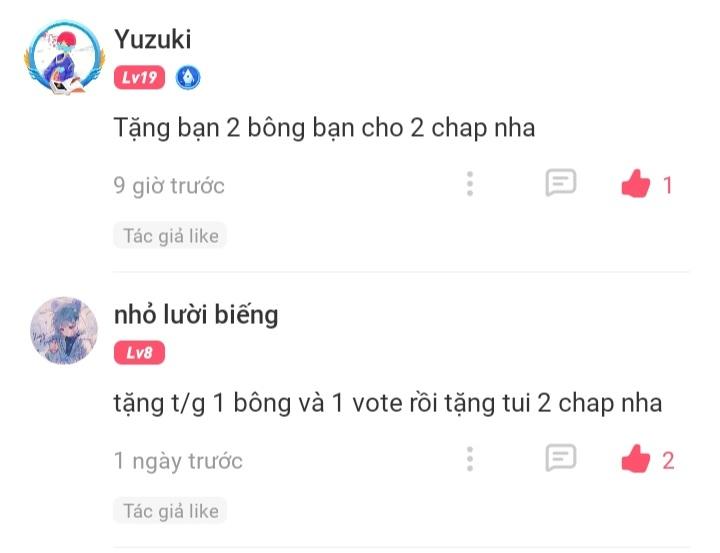This screenshot has width=720, height=553.
Task: Click Yuzuki's Lv19 level badge
Action: (x=140, y=77)
